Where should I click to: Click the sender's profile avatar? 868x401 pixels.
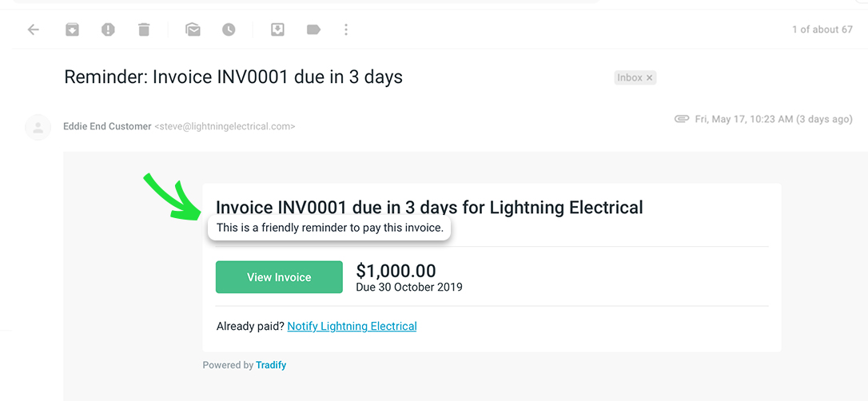click(38, 127)
